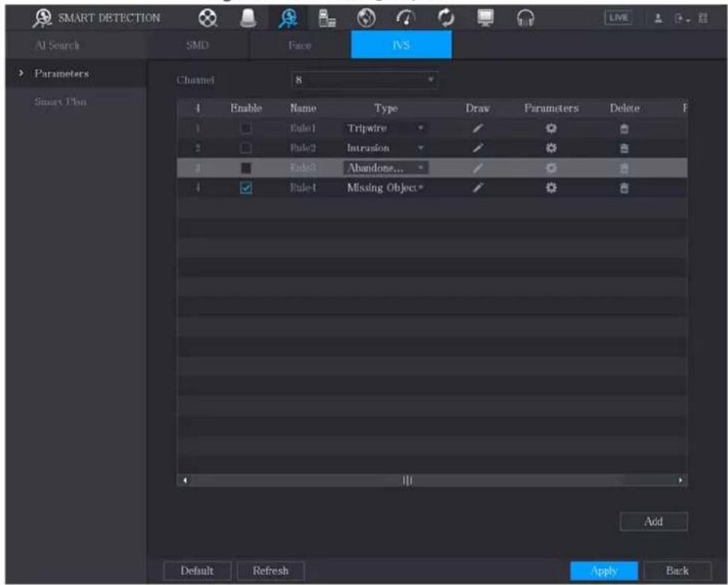The height and width of the screenshot is (585, 728).
Task: Open the playback film reel icon
Action: coord(208,19)
